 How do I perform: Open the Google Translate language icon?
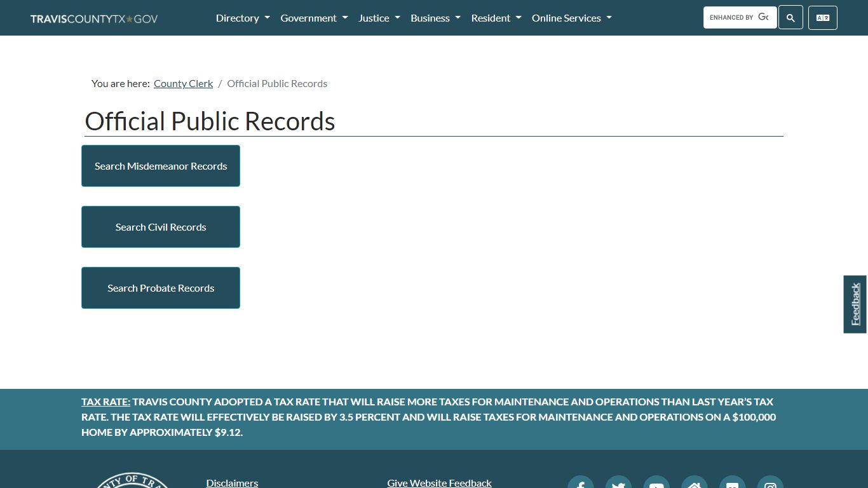pyautogui.click(x=822, y=18)
